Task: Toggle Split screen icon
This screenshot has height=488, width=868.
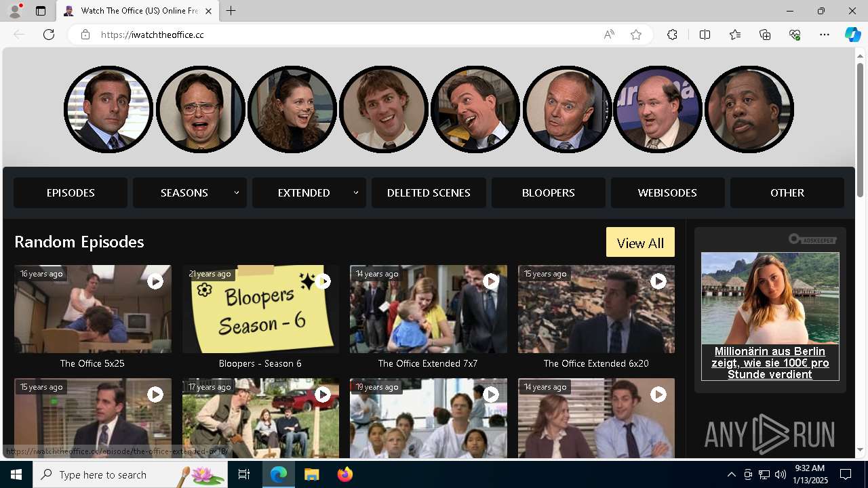Action: click(705, 35)
